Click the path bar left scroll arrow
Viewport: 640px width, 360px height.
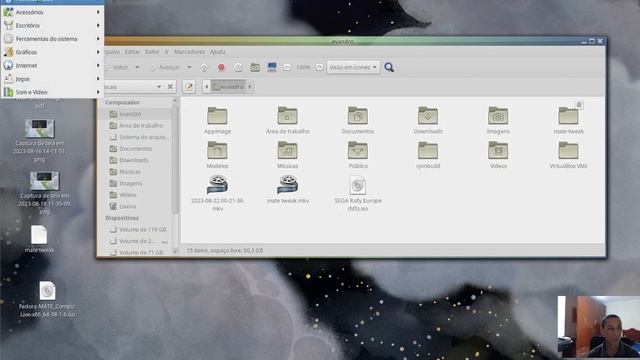coord(207,87)
